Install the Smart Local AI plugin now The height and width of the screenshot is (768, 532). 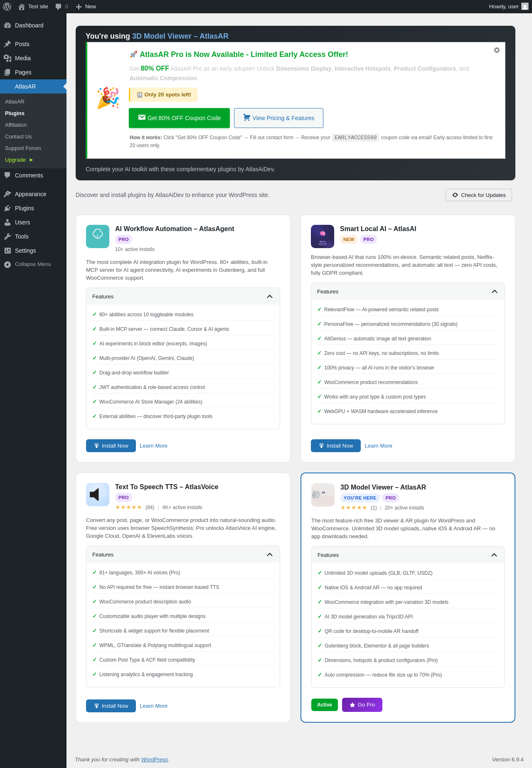[336, 446]
